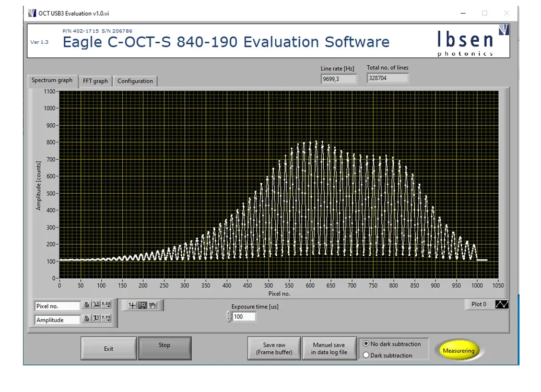Select the graph zoom magnifier tool
Image resolution: width=541 pixels, height=392 pixels.
pos(143,305)
